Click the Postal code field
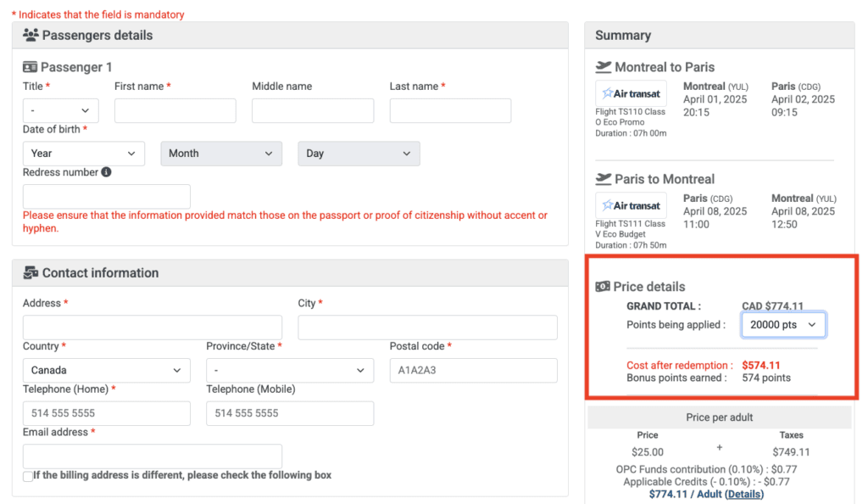Image resolution: width=868 pixels, height=504 pixels. tap(473, 371)
